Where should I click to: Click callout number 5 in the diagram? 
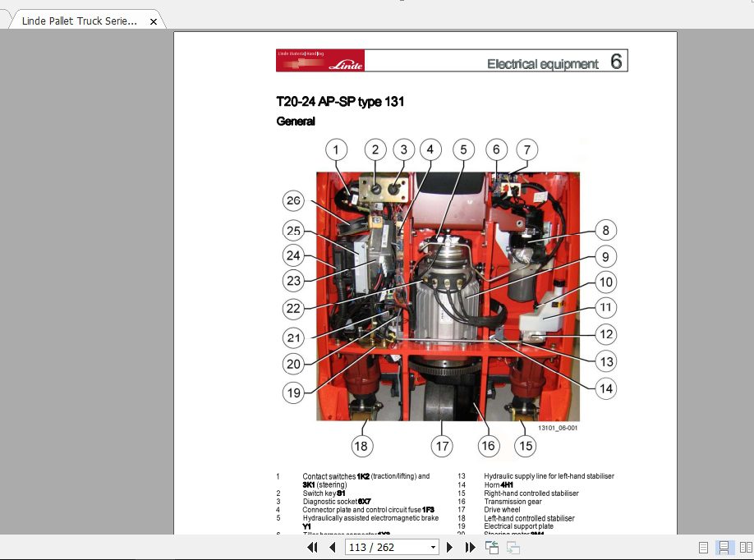pyautogui.click(x=463, y=150)
